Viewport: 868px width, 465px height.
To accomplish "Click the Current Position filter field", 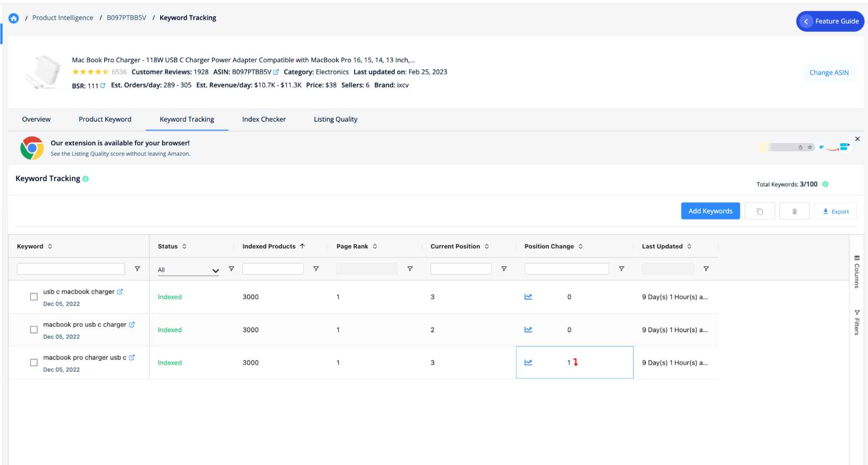I will point(461,269).
